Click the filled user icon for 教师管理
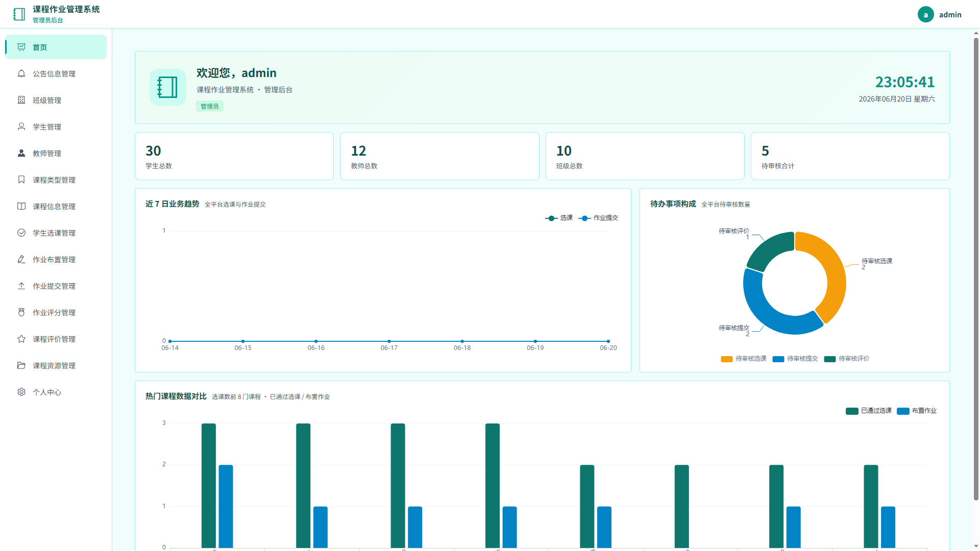Viewport: 980px width, 551px height. pyautogui.click(x=21, y=153)
